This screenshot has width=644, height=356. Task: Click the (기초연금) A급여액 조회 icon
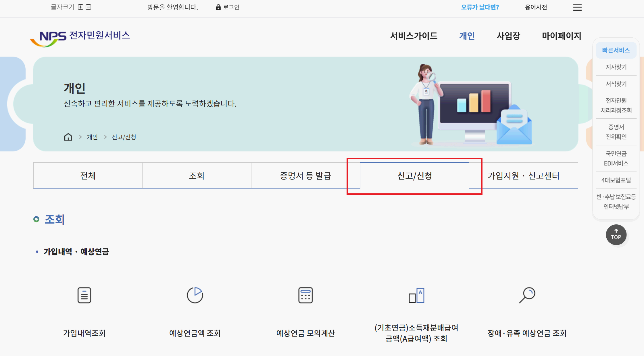[416, 295]
